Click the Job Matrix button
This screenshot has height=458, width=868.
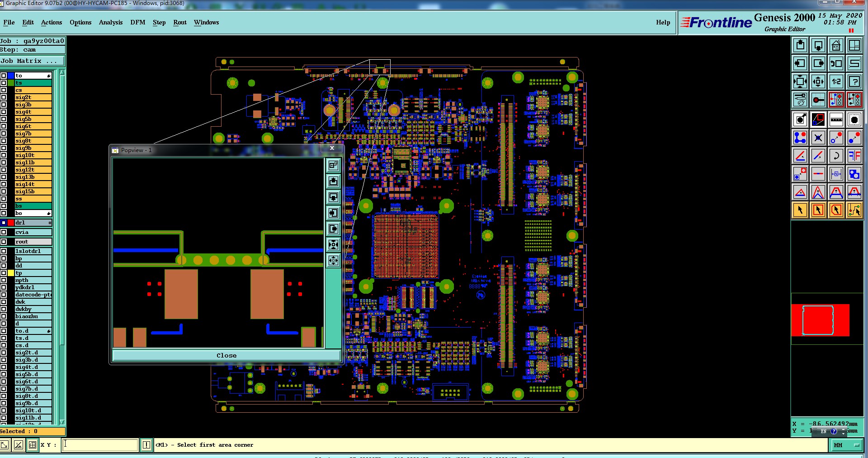coord(33,61)
